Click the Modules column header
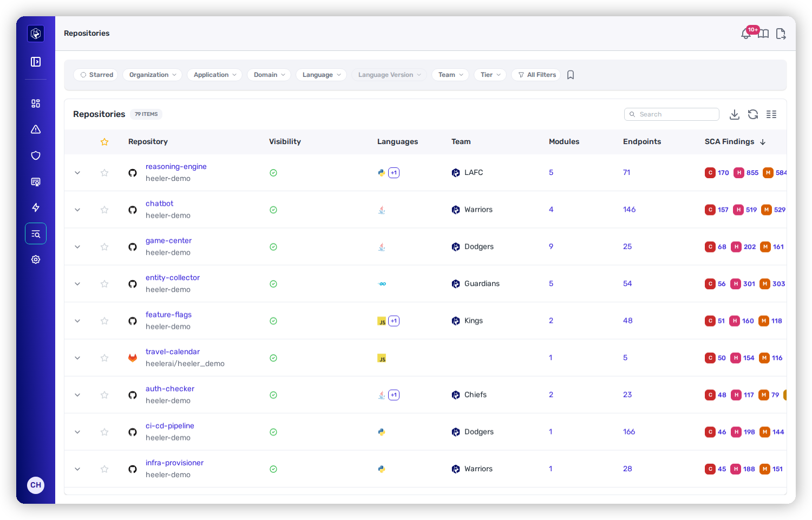Viewport: 812px width, 520px height. [564, 141]
